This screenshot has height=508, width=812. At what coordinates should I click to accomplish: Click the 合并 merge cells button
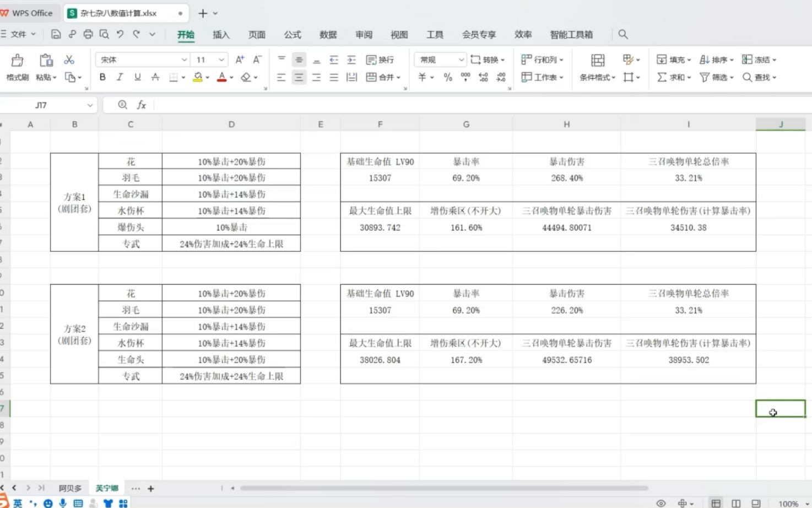click(x=383, y=77)
